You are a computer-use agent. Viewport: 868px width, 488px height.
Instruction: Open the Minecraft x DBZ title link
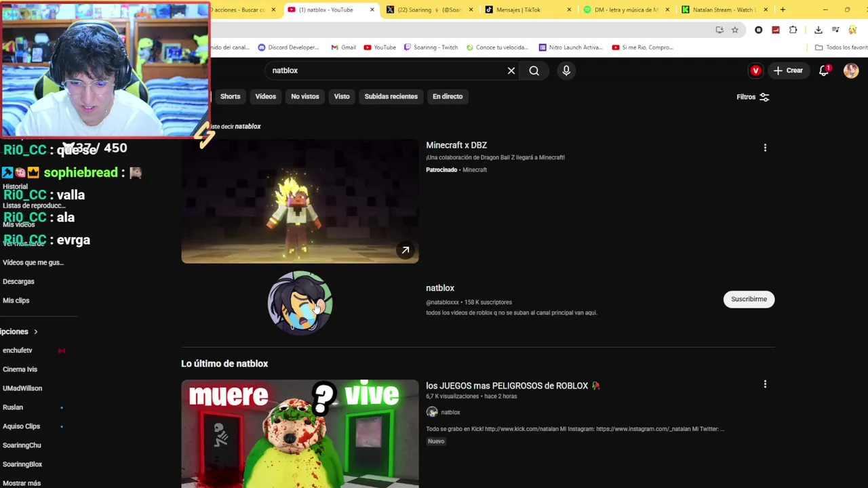point(456,145)
